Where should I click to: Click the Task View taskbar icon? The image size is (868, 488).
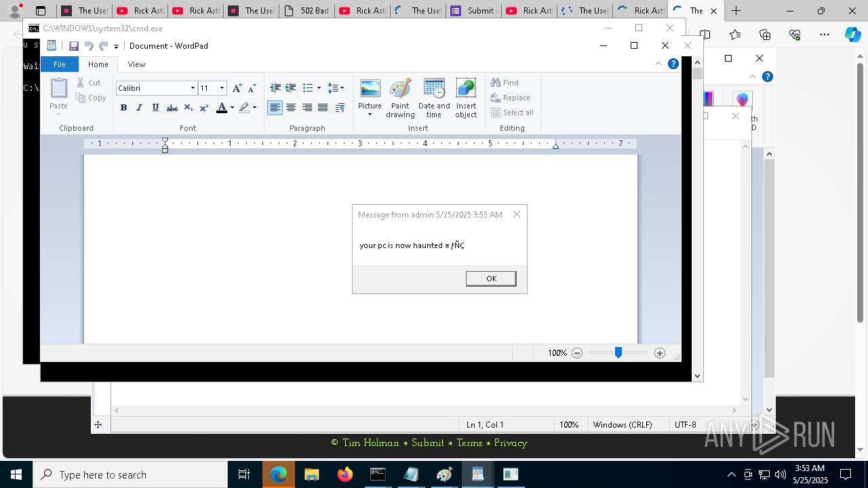tap(244, 474)
